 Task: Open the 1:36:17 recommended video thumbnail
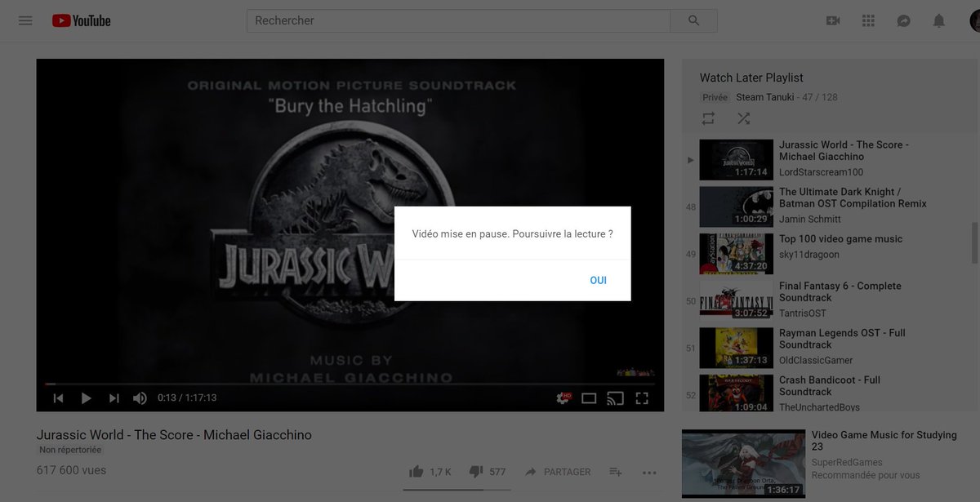743,464
